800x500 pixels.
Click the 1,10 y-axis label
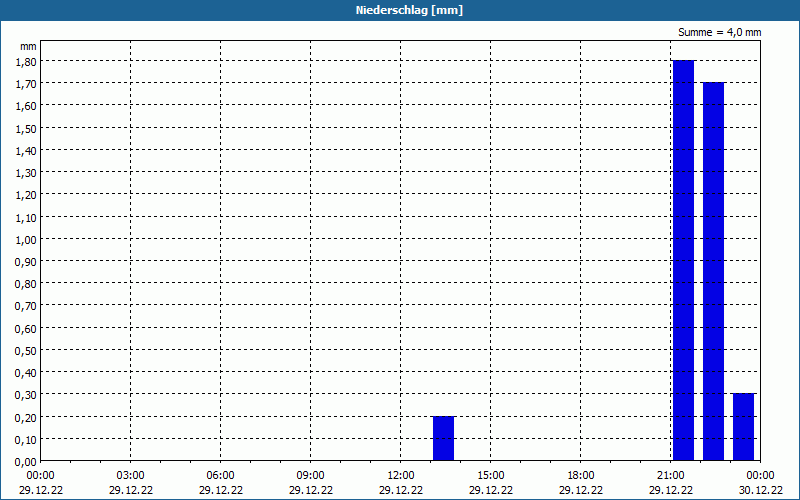click(26, 217)
